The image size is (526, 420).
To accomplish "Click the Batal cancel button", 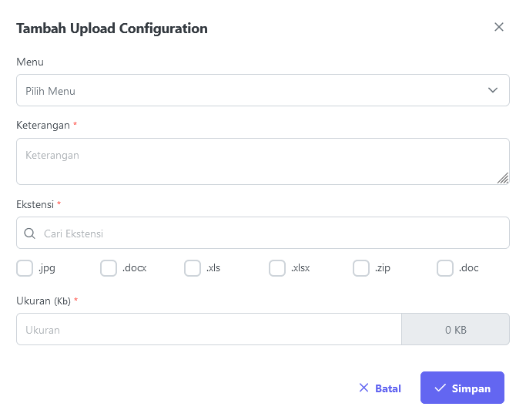I will (x=380, y=388).
